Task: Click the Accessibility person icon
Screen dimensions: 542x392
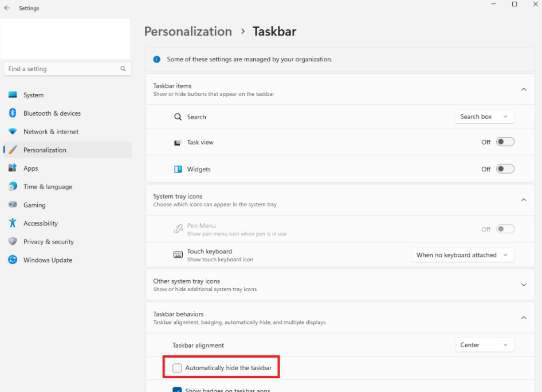Action: point(13,223)
